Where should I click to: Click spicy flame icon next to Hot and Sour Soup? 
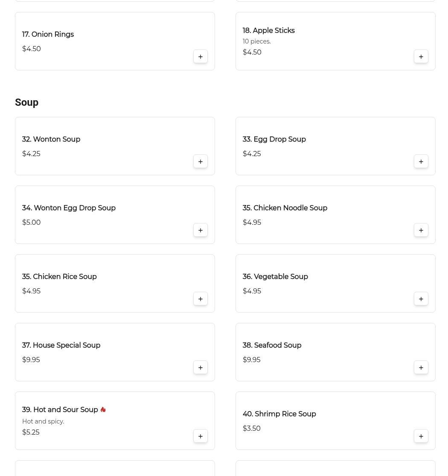[103, 409]
